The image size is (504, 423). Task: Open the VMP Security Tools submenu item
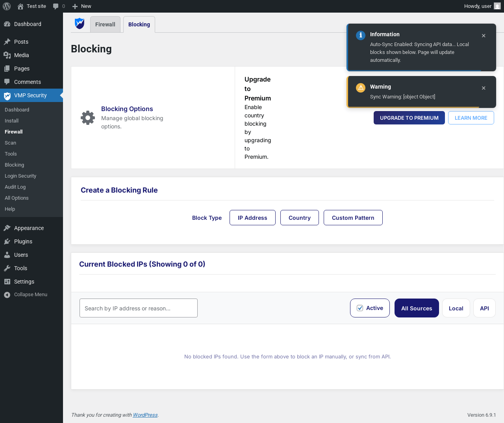11,154
